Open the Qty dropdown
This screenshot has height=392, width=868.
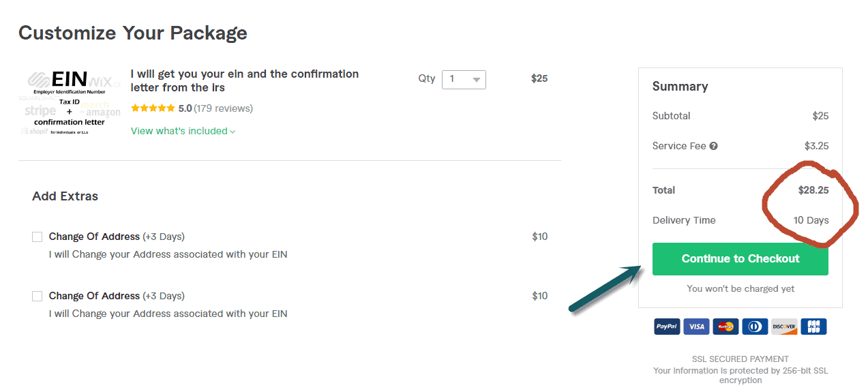[464, 79]
